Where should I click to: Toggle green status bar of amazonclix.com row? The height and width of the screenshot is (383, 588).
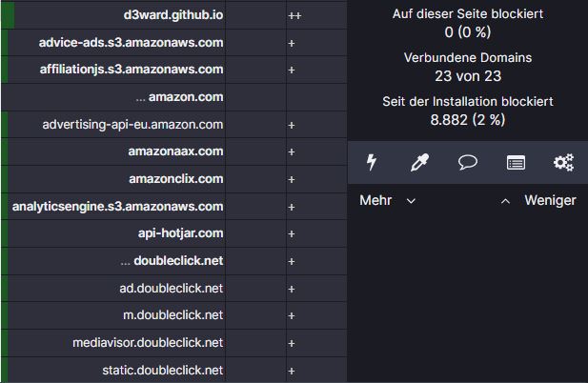coord(5,179)
